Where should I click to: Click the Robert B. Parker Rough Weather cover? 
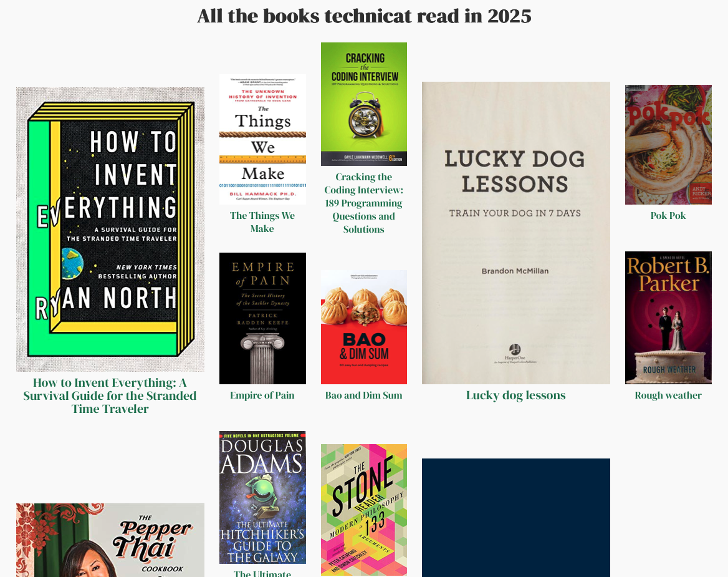[668, 318]
